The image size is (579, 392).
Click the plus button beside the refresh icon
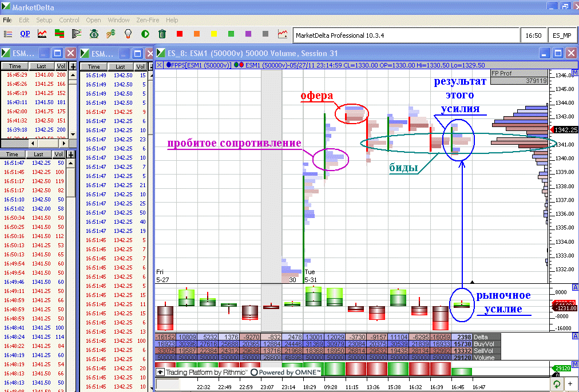(x=570, y=384)
